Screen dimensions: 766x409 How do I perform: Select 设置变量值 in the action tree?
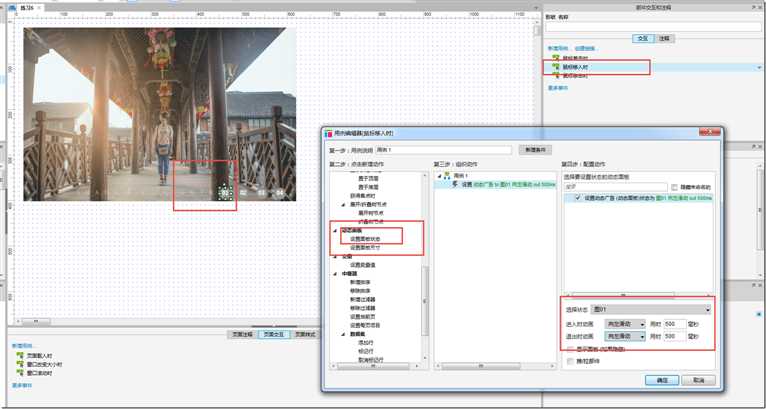pos(362,264)
